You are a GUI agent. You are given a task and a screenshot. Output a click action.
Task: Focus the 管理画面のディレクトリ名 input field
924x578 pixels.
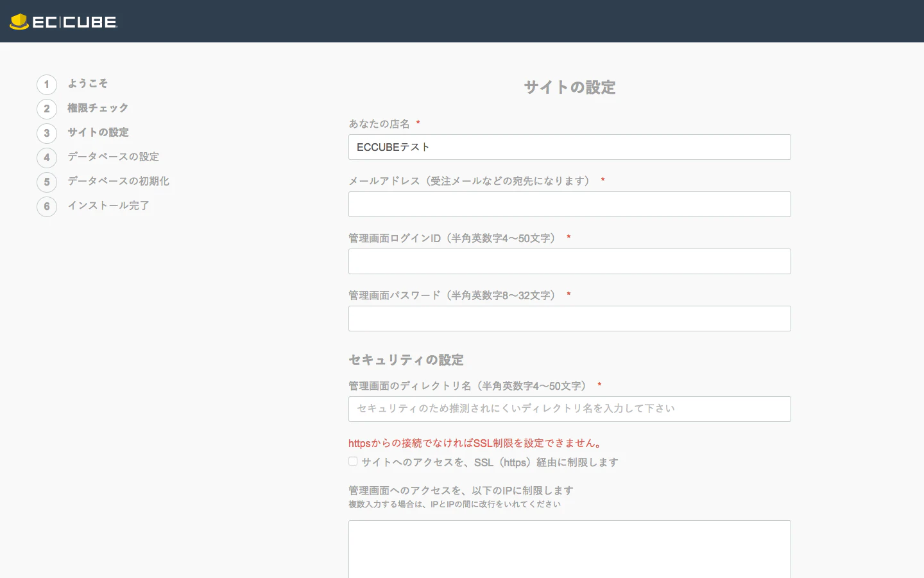570,409
